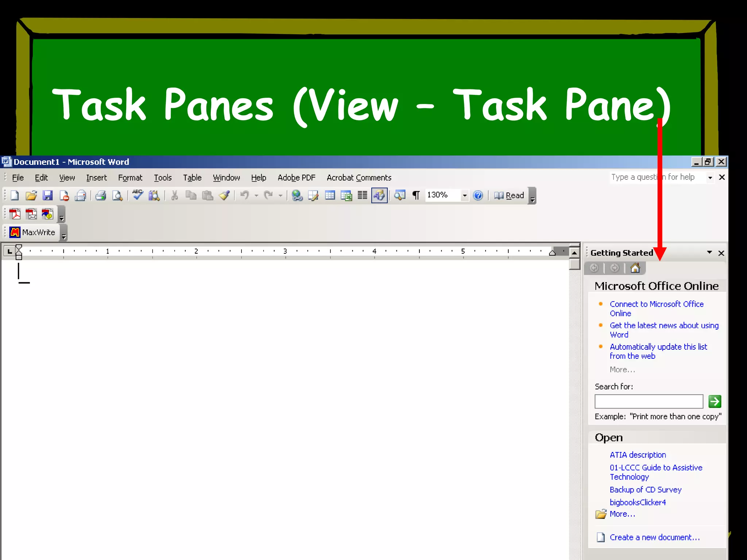Click the Copy toolbar icon
This screenshot has width=747, height=560.
click(191, 195)
